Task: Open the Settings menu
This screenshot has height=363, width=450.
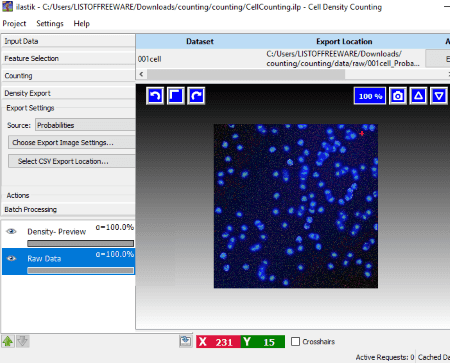Action: pyautogui.click(x=50, y=24)
